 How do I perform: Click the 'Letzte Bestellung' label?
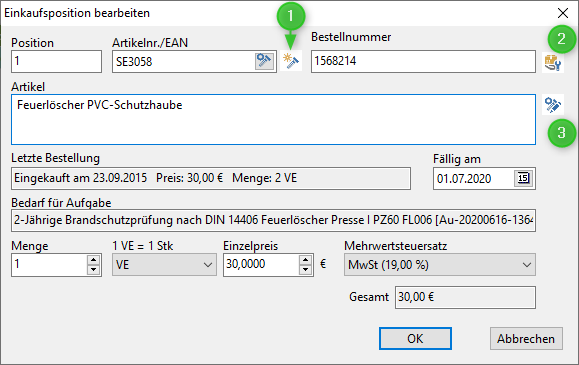55,158
